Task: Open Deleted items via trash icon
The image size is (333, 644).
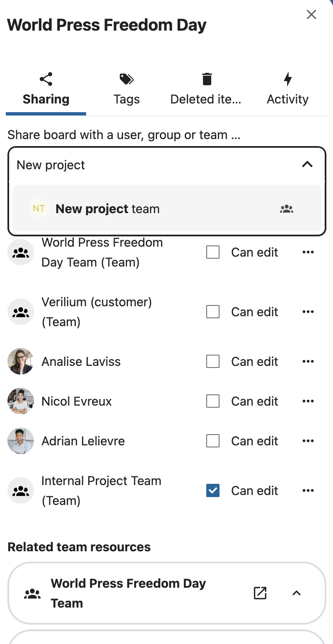Action: tap(206, 79)
